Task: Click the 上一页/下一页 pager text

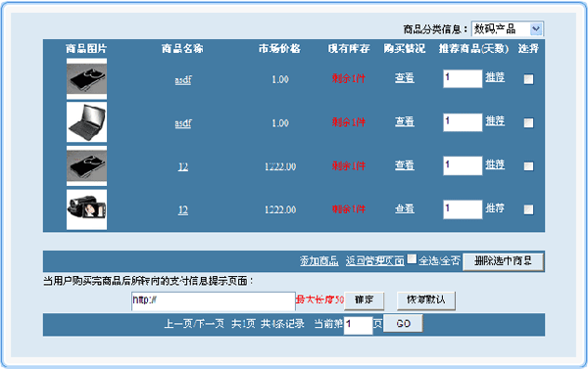Action: pyautogui.click(x=194, y=324)
